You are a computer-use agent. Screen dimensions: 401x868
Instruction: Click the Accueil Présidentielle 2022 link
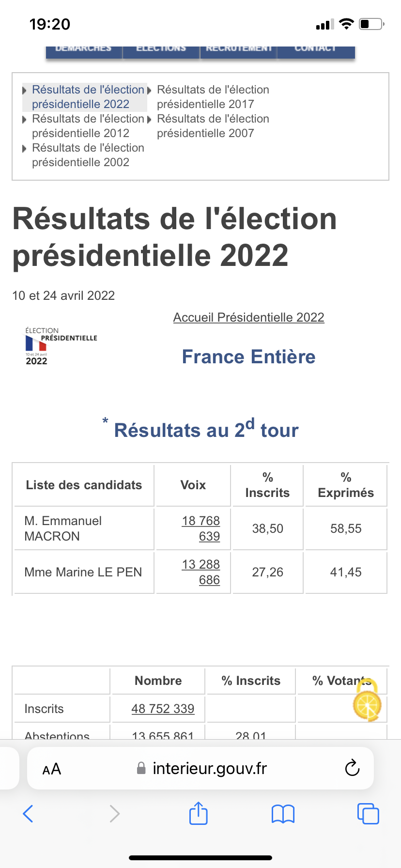(248, 317)
